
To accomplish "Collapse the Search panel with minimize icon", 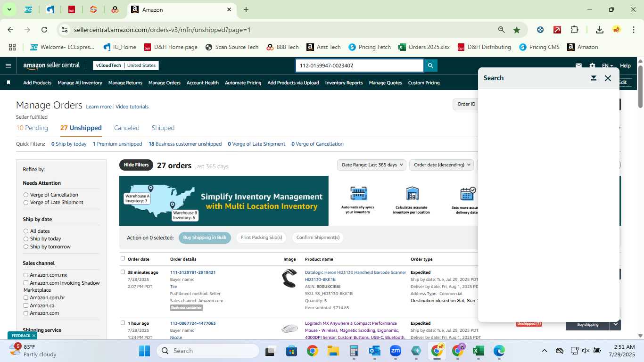I will 594,78.
